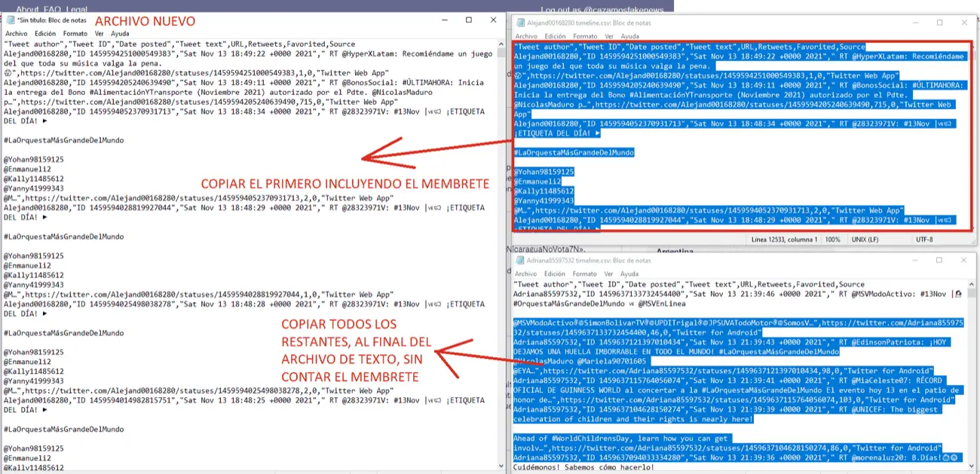Minimize the Sin título Notepad window
Image resolution: width=980 pixels, height=474 pixels.
(x=443, y=20)
